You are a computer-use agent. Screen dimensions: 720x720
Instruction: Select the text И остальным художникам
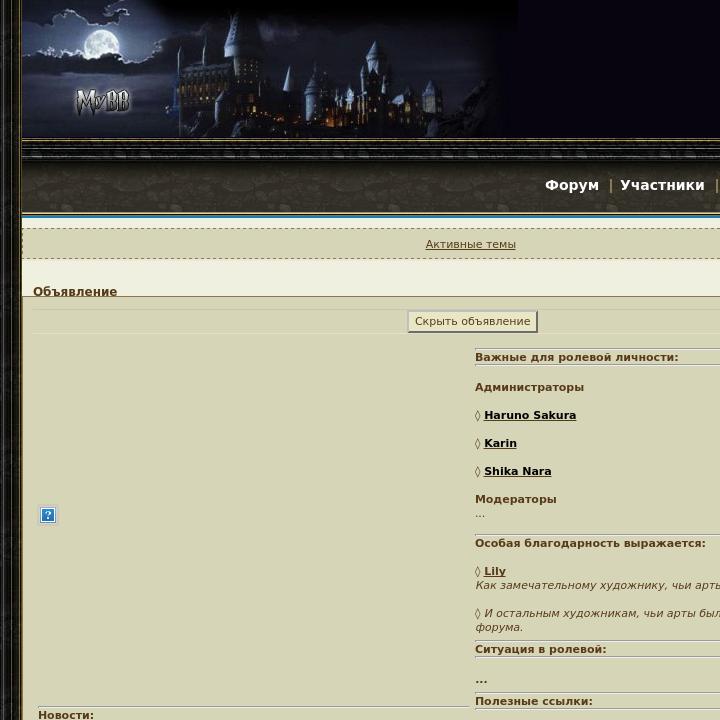pos(561,613)
